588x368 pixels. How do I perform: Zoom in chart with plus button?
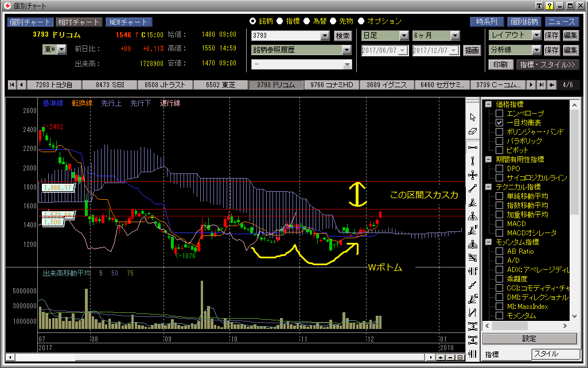pos(441,358)
